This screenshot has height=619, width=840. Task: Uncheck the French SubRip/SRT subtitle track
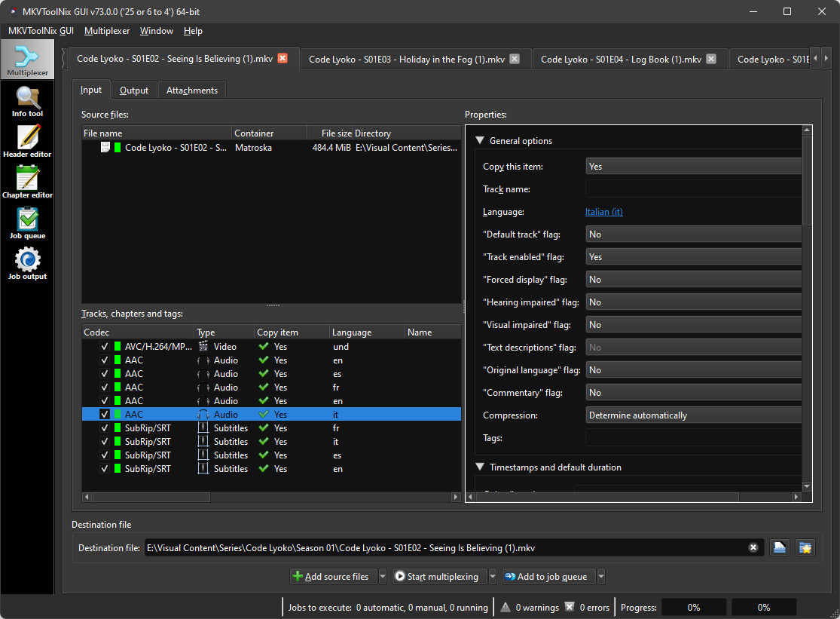click(105, 428)
